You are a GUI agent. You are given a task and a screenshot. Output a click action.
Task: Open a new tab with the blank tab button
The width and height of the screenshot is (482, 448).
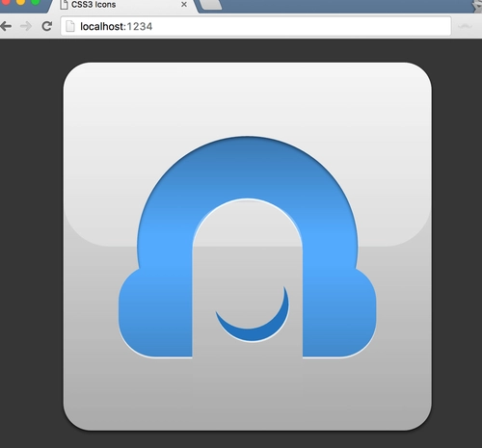point(210,5)
